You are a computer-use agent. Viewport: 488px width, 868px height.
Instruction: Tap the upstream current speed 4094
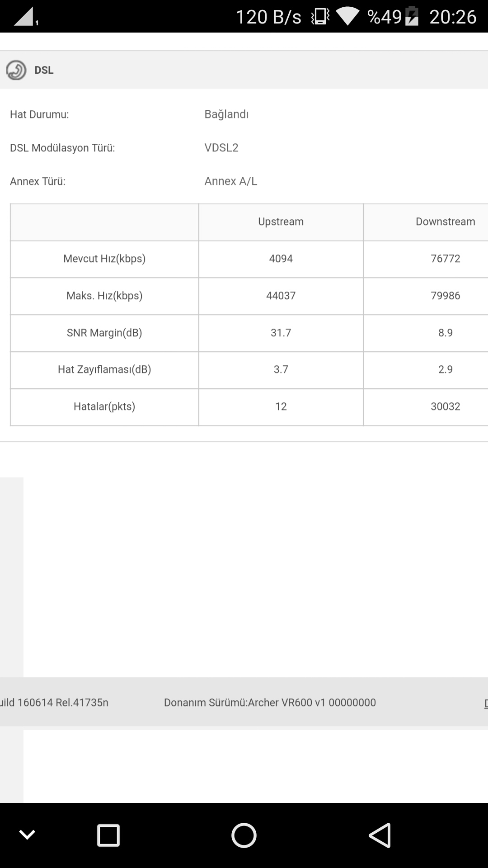(x=281, y=259)
